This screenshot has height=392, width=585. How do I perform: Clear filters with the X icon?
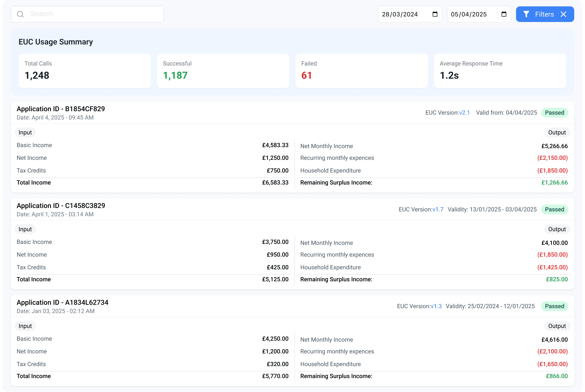[563, 14]
